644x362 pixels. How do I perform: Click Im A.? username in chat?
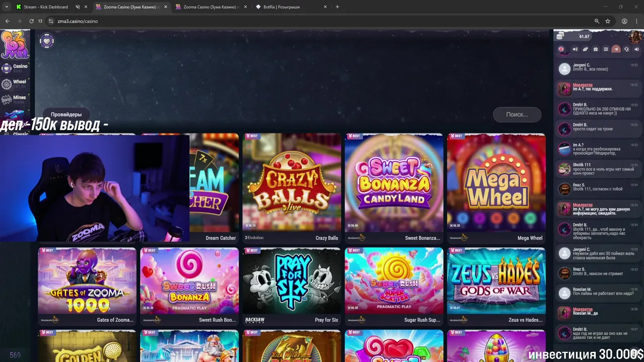point(578,145)
